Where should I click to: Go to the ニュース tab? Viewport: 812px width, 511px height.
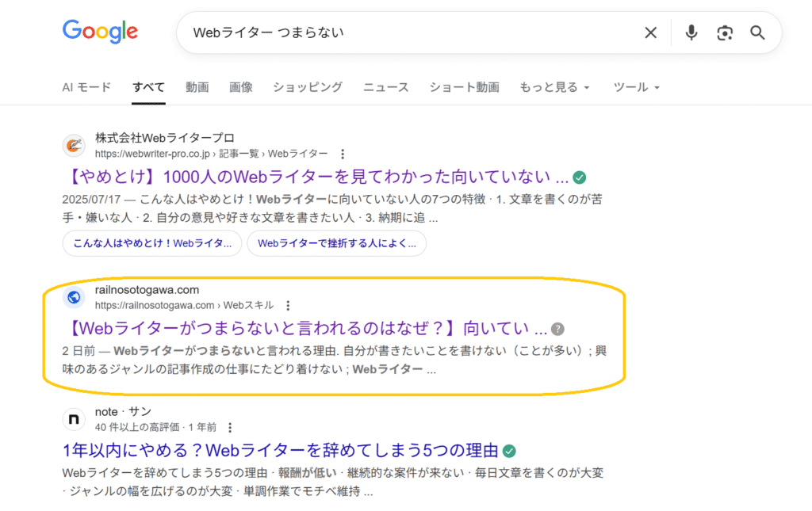(x=385, y=87)
